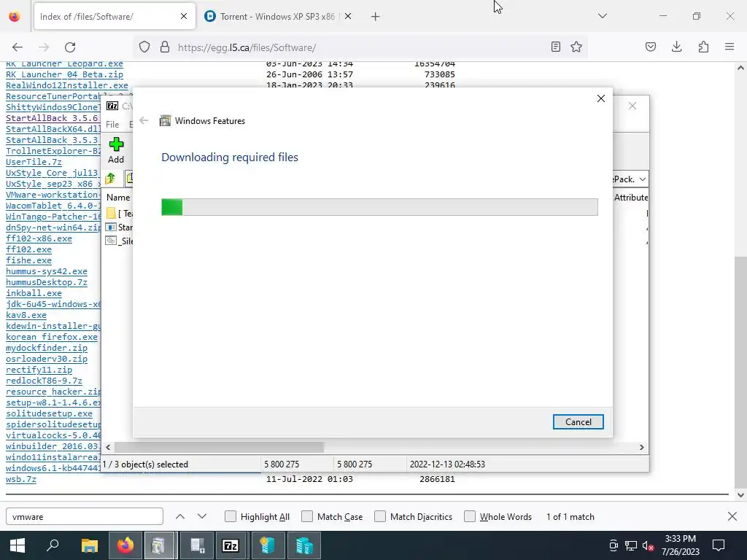Enable Match Diacritics checkbox

(379, 517)
